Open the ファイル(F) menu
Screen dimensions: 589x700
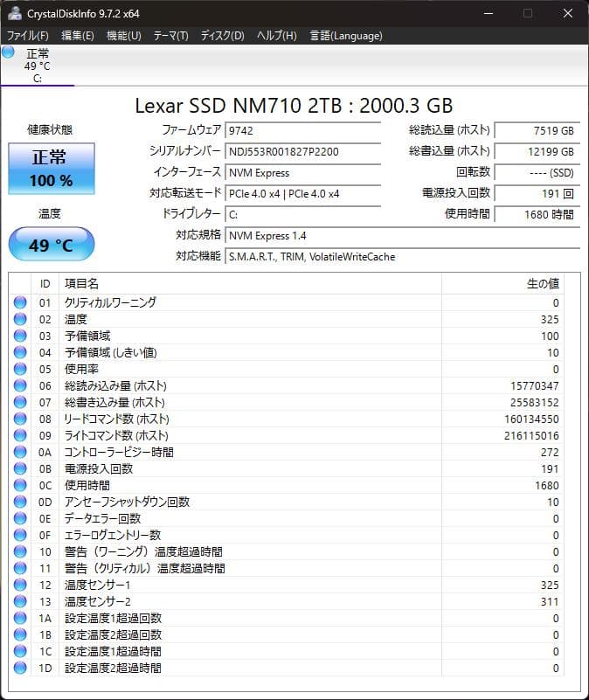click(28, 36)
